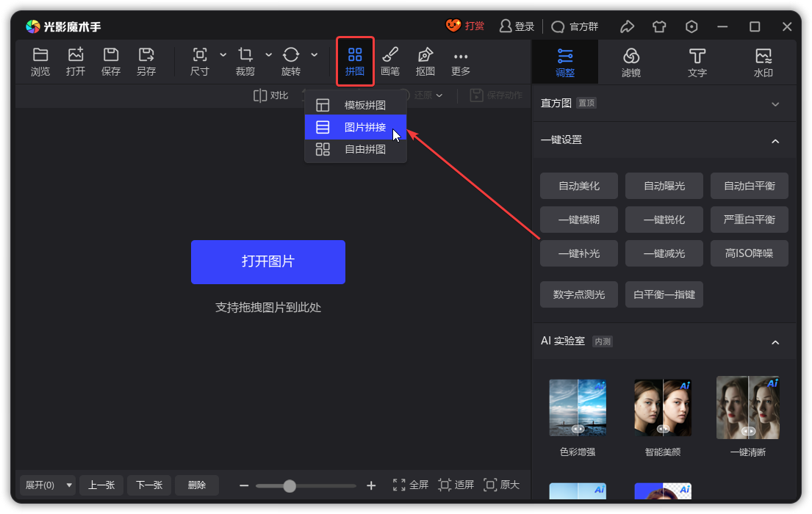Screen dimensions: 812x514
Task: Select the 裁剪 crop tool
Action: coord(245,62)
